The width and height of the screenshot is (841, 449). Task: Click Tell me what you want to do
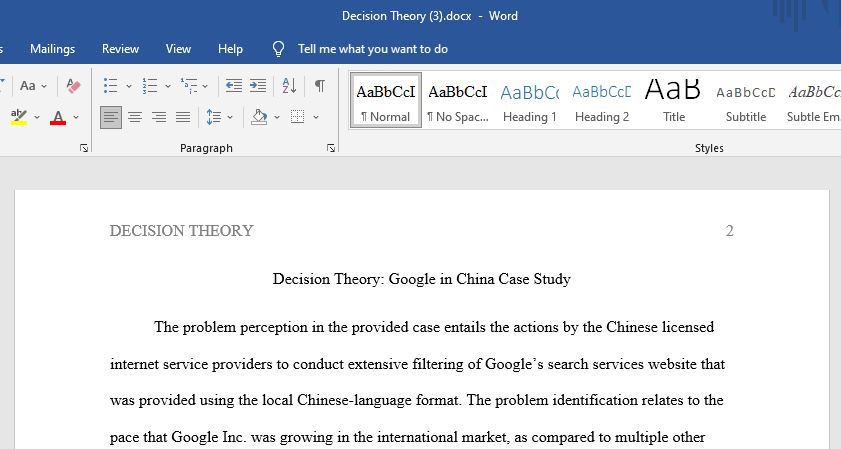373,49
